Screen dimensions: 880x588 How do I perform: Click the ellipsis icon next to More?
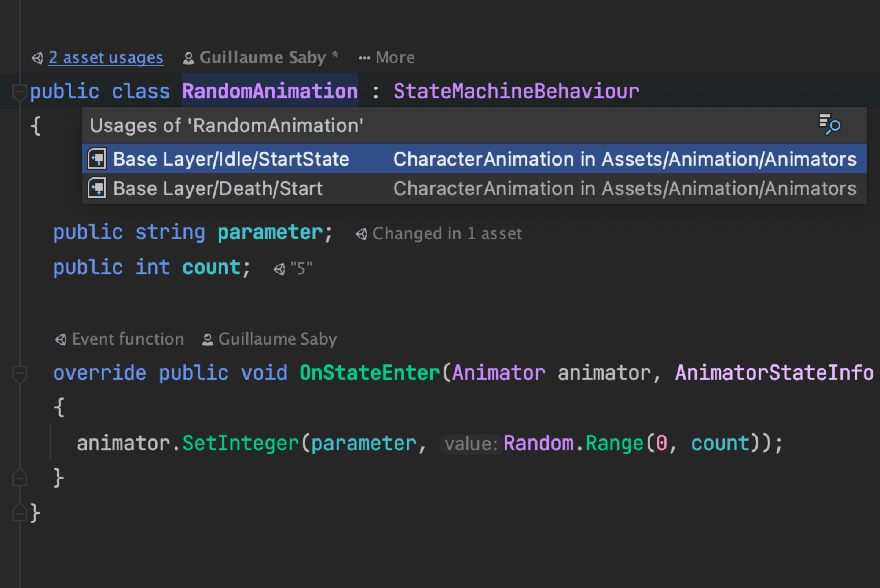[x=364, y=59]
